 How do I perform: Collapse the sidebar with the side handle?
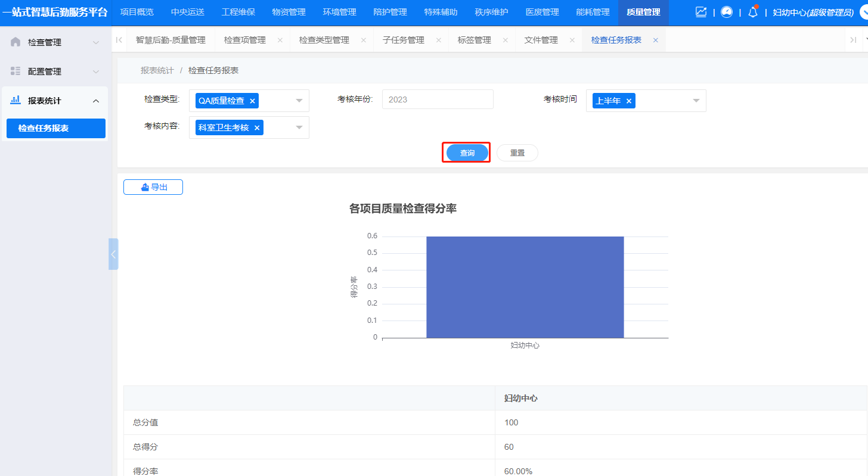coord(113,254)
